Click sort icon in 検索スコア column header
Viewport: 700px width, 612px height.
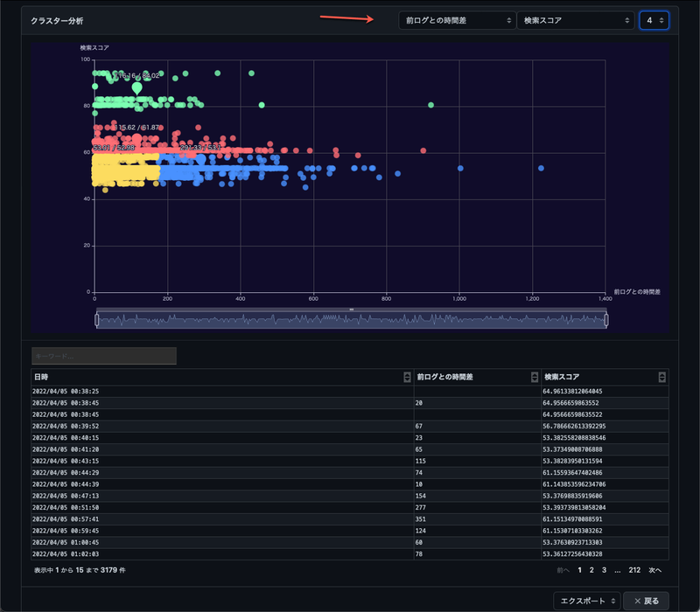point(661,377)
